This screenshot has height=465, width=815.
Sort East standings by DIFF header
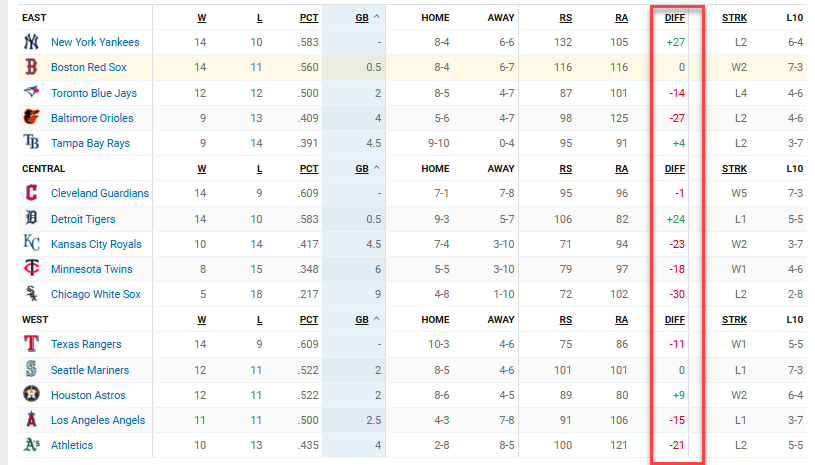coord(674,18)
